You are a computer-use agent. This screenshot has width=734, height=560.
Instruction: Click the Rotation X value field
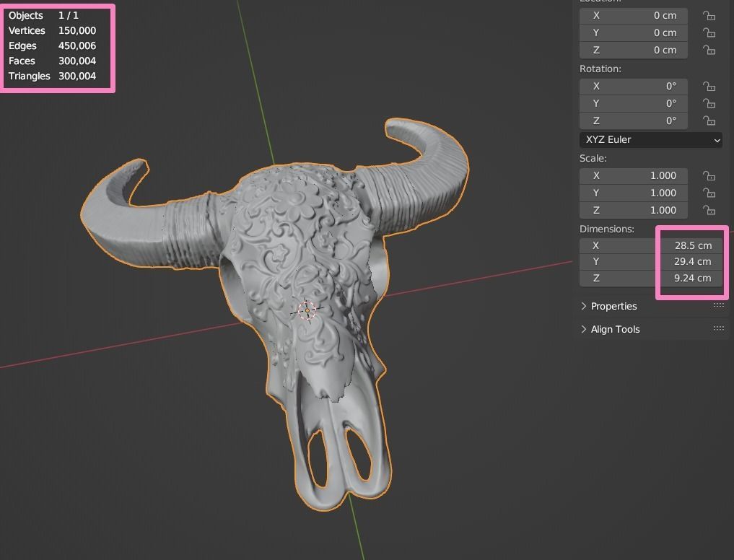pyautogui.click(x=634, y=86)
